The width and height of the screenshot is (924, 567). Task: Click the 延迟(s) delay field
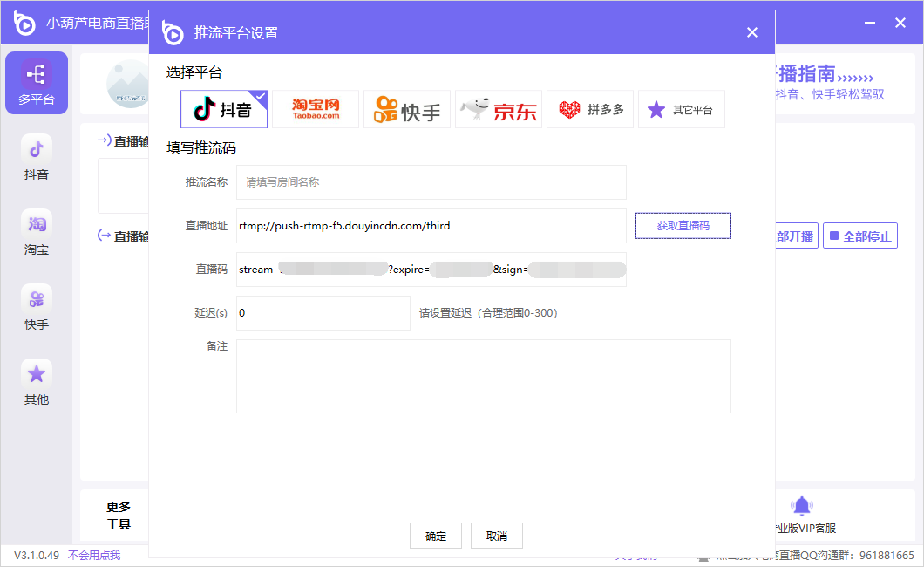point(323,313)
